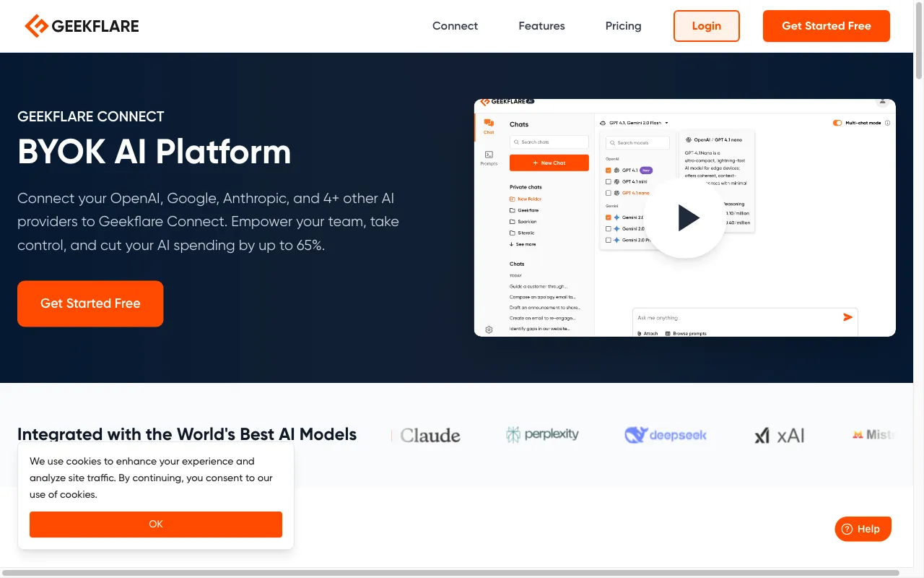Check Gemini 2.0 Pro checkbox in preview
The image size is (924, 578).
[x=609, y=240]
